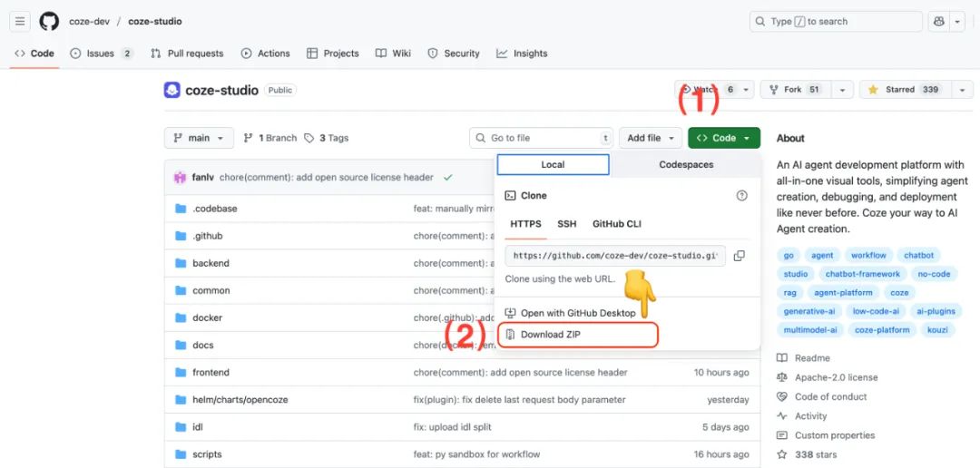This screenshot has width=980, height=468.
Task: Open the main branch selector
Action: (199, 138)
